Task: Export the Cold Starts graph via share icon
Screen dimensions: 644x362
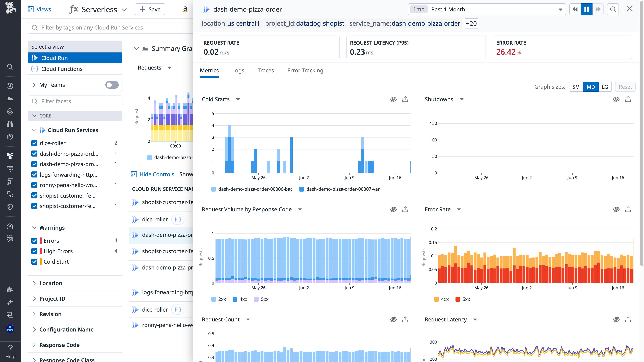Action: coord(405,99)
